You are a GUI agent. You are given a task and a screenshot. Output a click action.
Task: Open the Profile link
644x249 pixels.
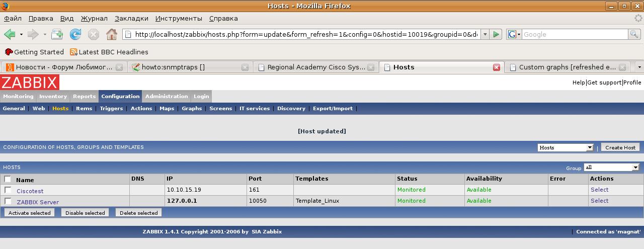[x=632, y=82]
